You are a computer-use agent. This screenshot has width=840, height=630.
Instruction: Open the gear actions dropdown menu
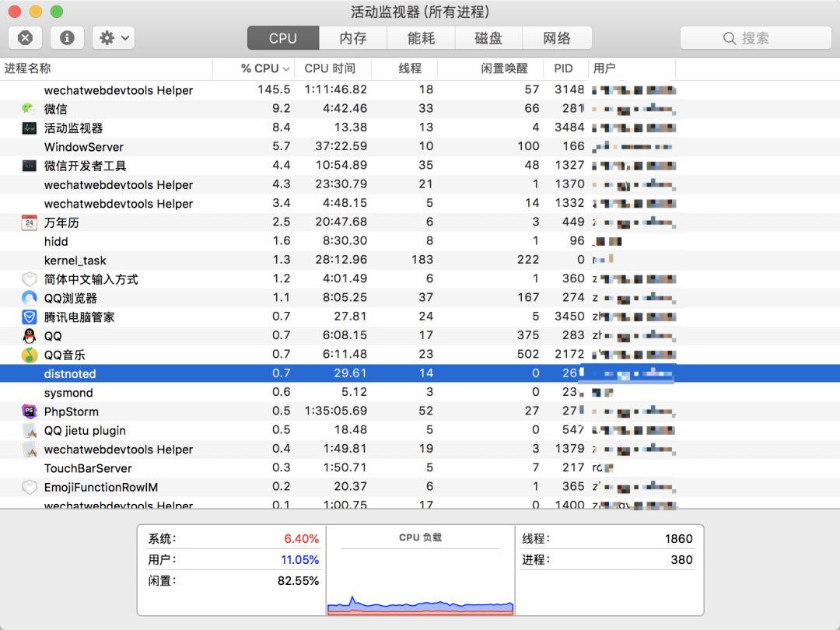click(x=113, y=38)
